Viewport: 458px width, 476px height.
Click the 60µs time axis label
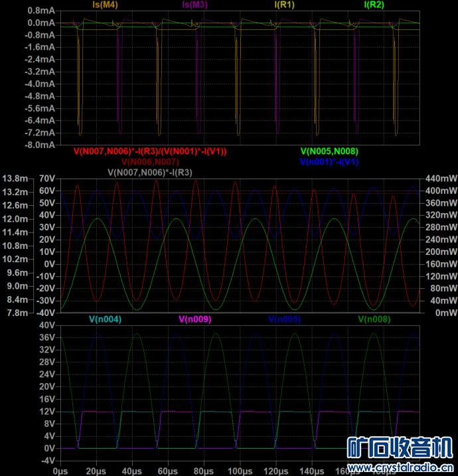pyautogui.click(x=168, y=471)
